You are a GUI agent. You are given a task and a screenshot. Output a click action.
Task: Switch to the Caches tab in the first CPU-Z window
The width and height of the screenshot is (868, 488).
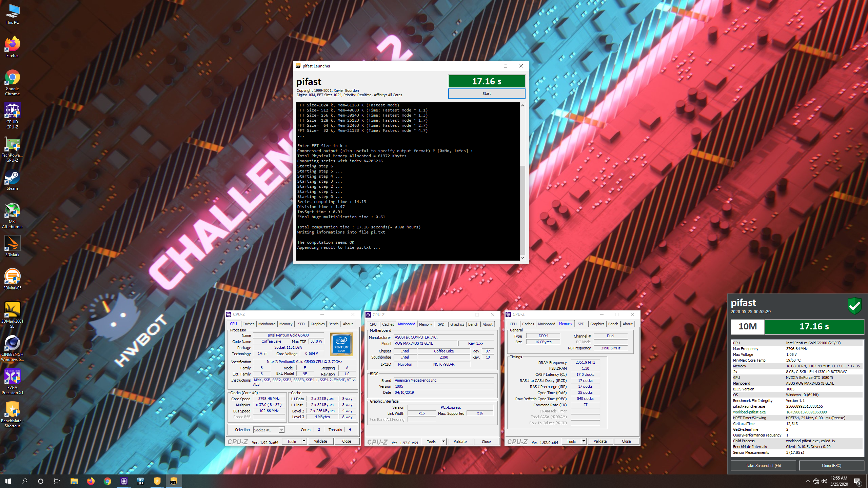(248, 324)
